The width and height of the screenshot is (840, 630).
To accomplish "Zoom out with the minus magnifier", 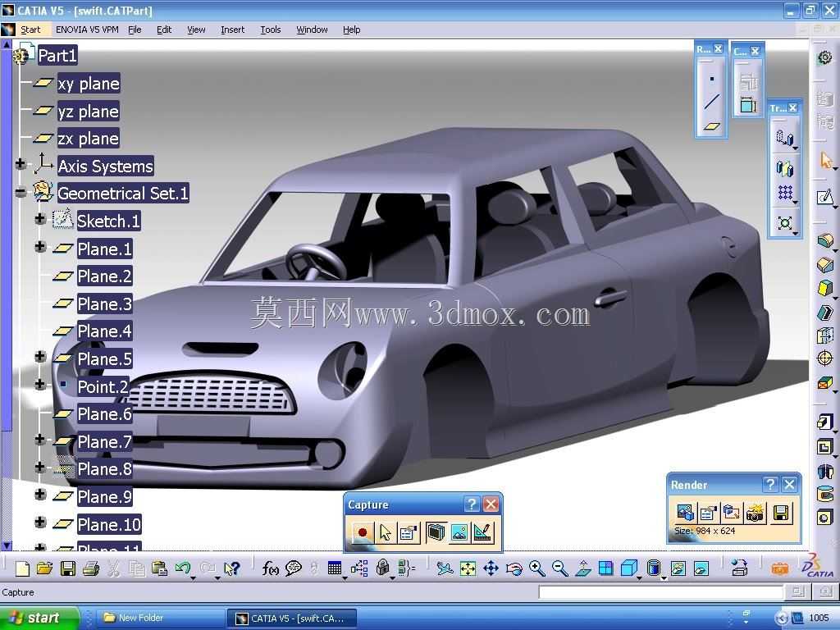I will click(559, 568).
